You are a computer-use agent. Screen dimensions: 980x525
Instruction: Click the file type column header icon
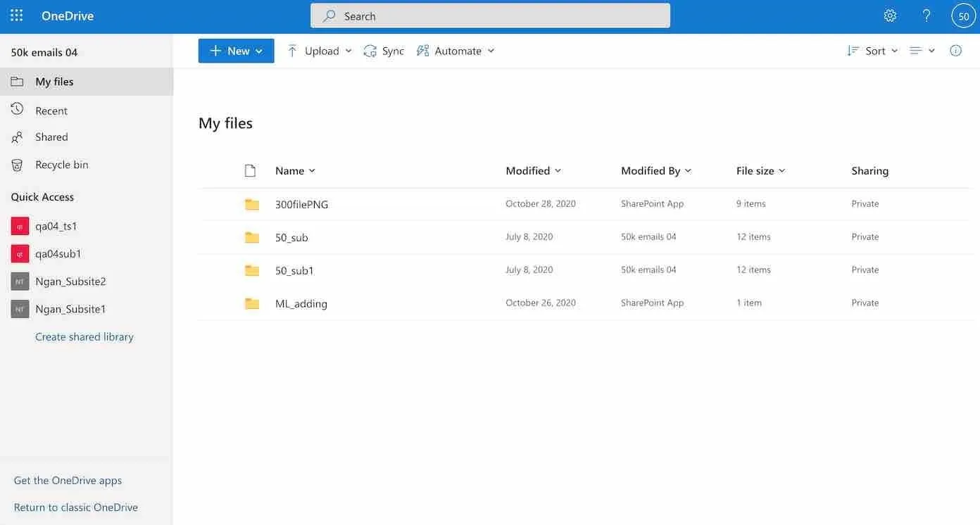(x=250, y=171)
